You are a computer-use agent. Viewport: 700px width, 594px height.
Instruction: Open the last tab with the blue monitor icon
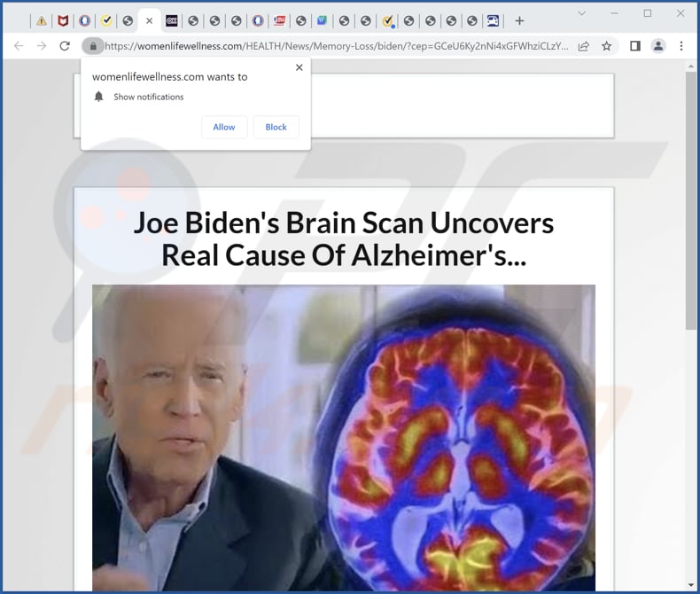(493, 20)
